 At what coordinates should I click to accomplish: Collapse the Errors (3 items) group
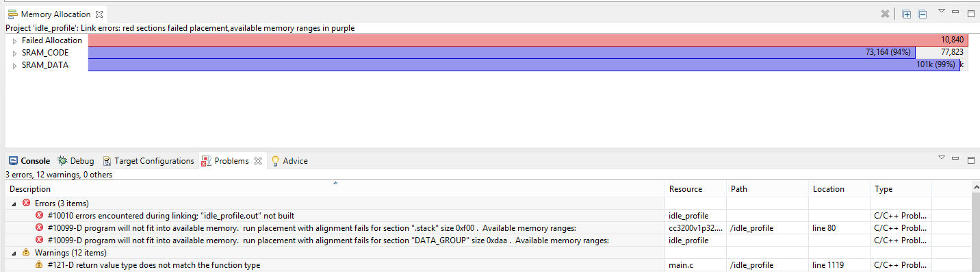14,203
